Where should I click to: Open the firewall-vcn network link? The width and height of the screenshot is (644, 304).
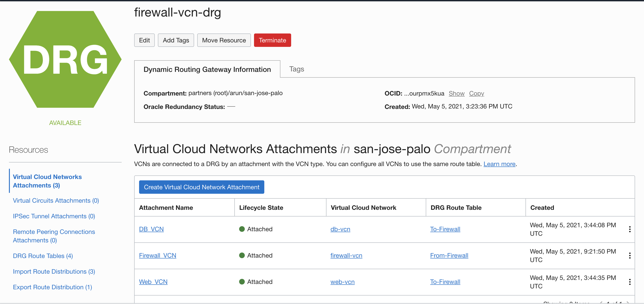point(346,255)
